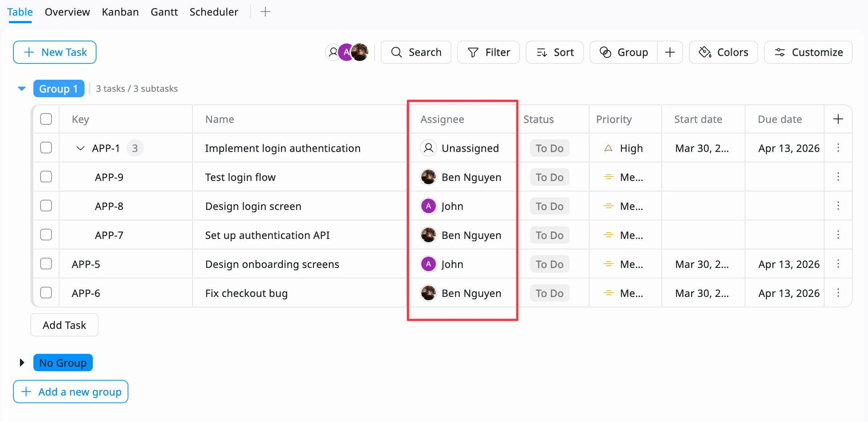Collapse subtasks of APP-1 with the chevron
This screenshot has width=868, height=422.
[x=80, y=148]
